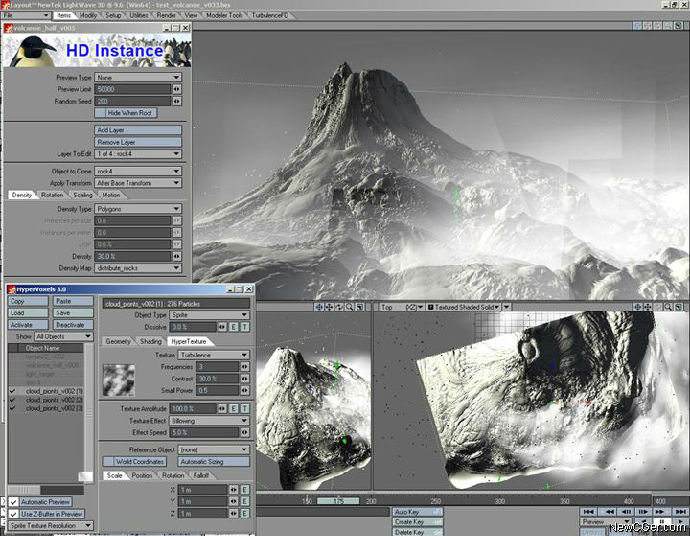Toggle checkmark for cloud_ponti_v002 (2) object
Viewport: 690px width, 536px height.
pos(13,400)
